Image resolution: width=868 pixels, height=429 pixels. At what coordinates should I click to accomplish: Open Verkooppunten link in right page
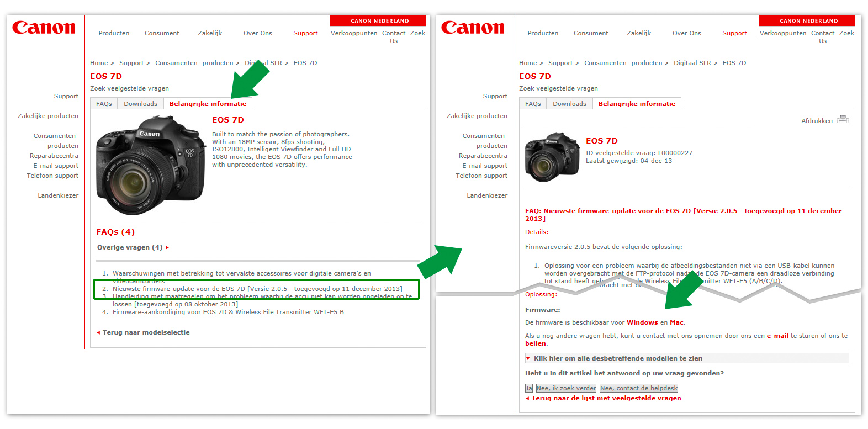783,33
